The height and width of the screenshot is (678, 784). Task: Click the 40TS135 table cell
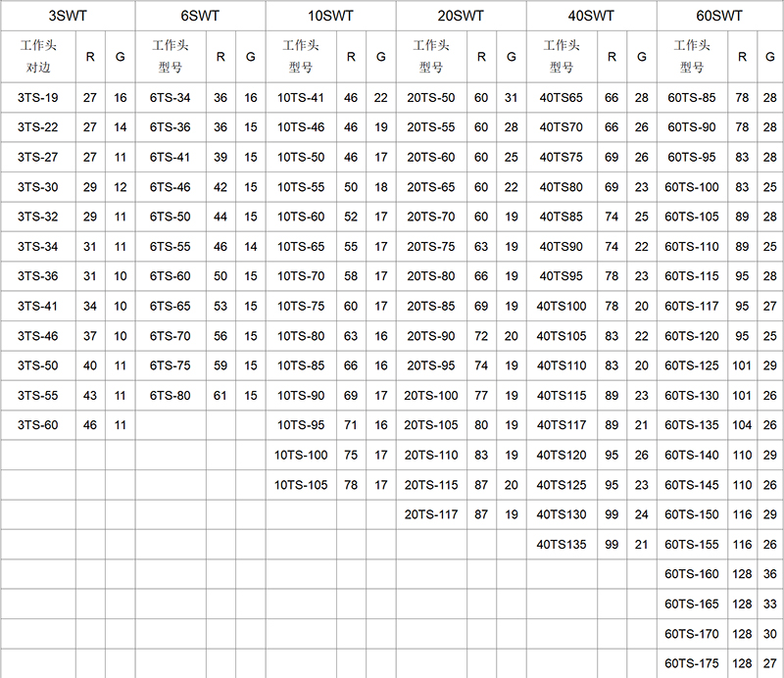(561, 545)
